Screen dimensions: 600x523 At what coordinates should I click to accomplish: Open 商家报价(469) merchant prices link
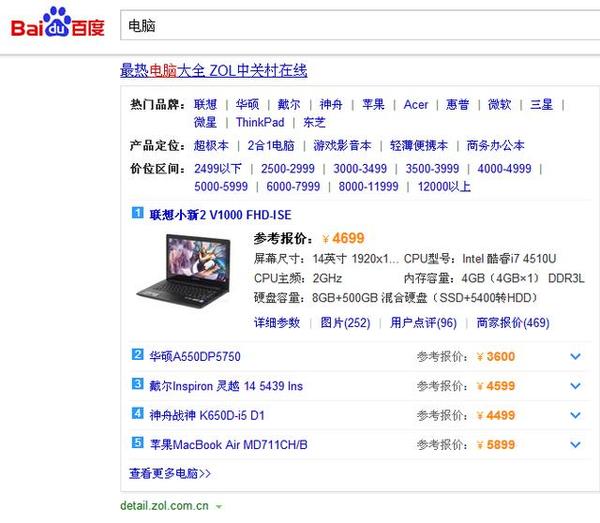click(513, 322)
